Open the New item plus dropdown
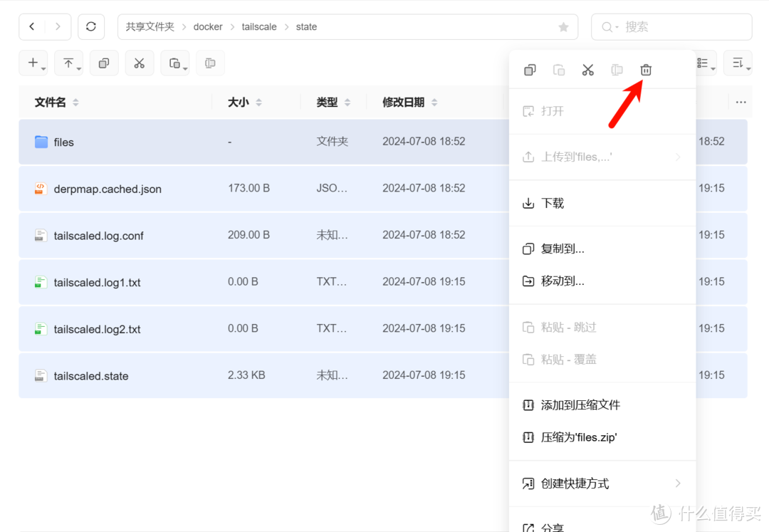This screenshot has height=532, width=769. click(x=33, y=63)
